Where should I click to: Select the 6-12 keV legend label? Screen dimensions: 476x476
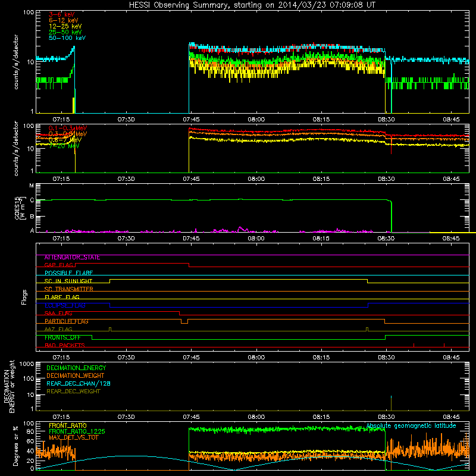pos(64,20)
